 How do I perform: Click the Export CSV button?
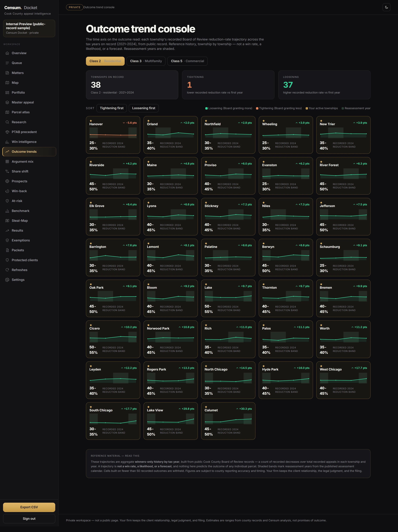[x=29, y=507]
